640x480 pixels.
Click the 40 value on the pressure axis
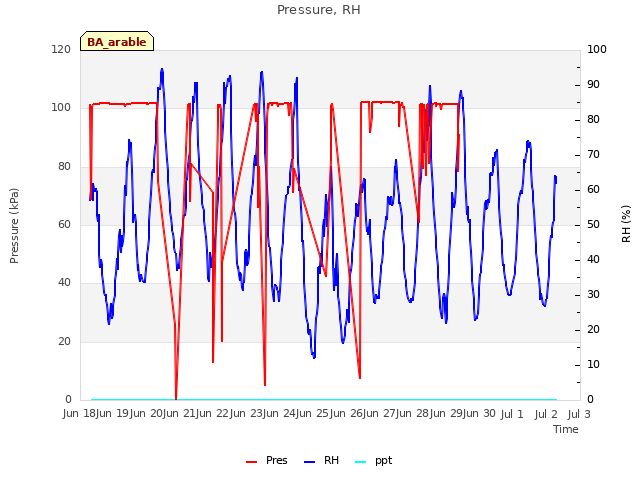pos(64,282)
